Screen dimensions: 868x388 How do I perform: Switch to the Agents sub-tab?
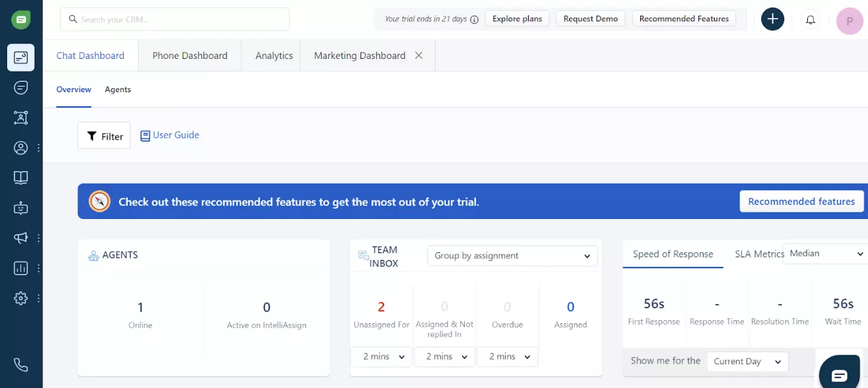pos(118,90)
